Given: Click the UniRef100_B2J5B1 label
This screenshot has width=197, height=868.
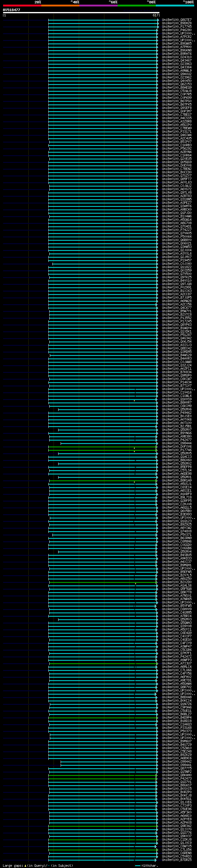Looking at the screenshot, I should pos(176,426).
